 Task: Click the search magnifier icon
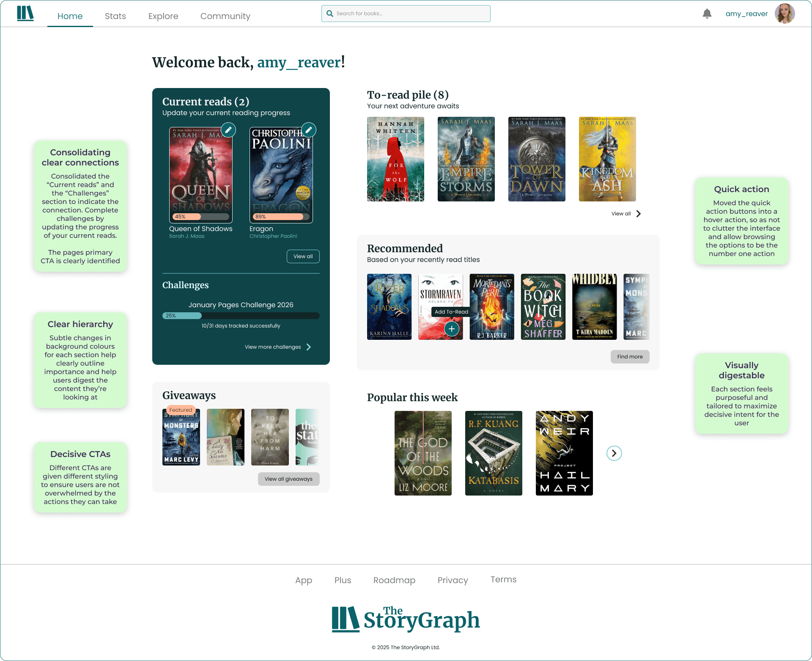pos(330,14)
